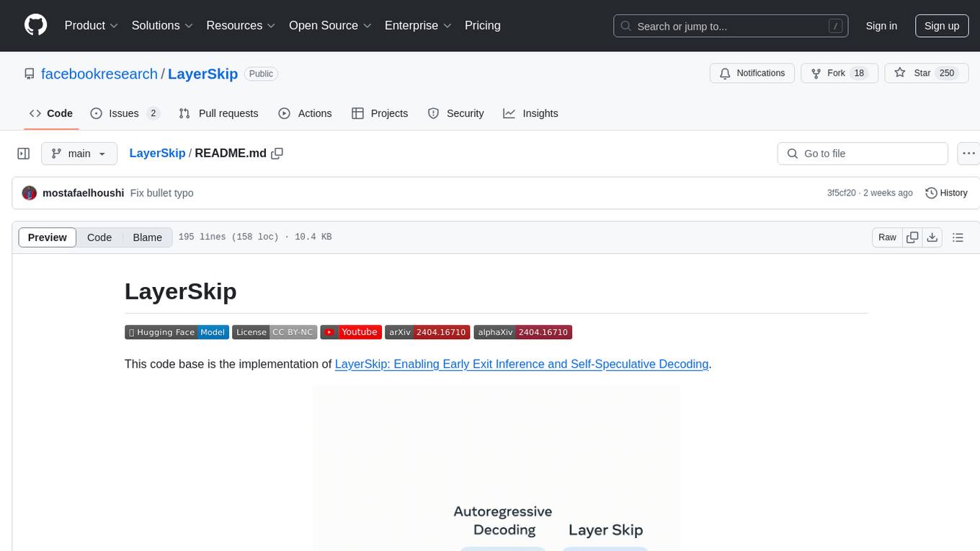Viewport: 980px width, 551px height.
Task: Open the Fix bullet typo commit
Action: (161, 193)
